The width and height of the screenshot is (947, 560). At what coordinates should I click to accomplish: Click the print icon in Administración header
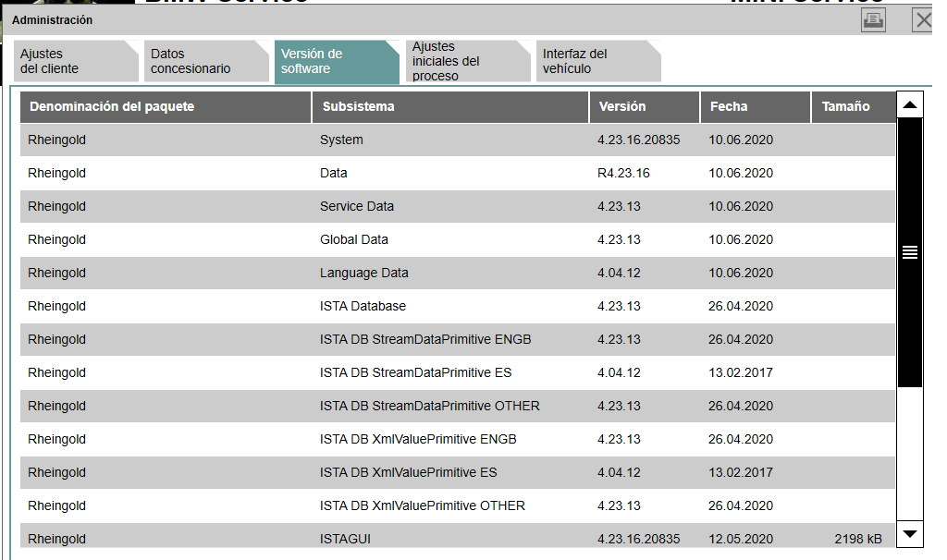click(873, 20)
